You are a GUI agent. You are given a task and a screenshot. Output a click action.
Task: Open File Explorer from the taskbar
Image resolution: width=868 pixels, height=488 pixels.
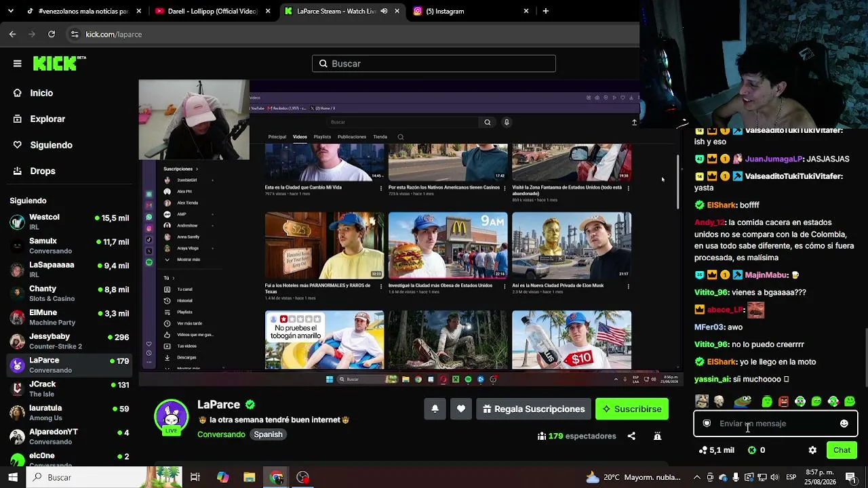[x=250, y=477]
